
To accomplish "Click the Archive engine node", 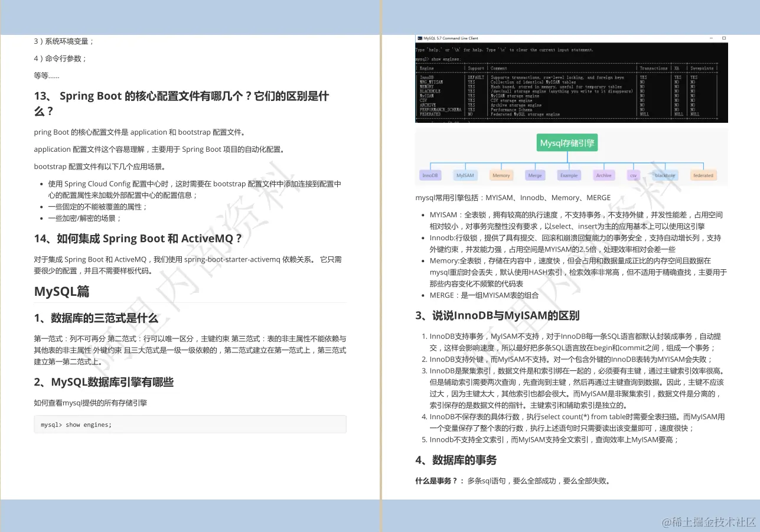I will pos(604,175).
